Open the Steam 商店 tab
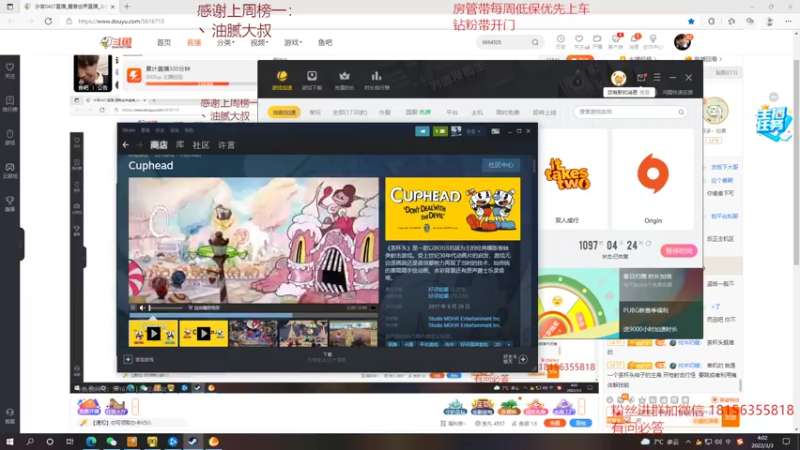 pyautogui.click(x=159, y=145)
